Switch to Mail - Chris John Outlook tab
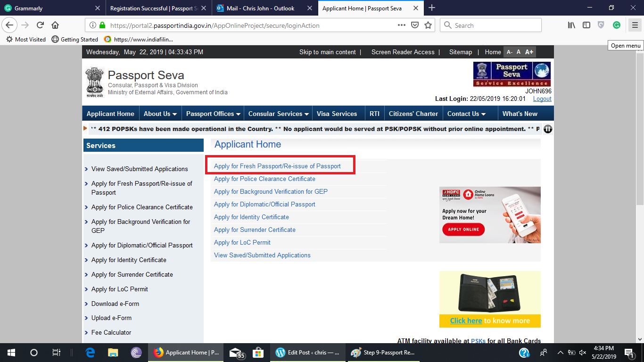 (260, 8)
